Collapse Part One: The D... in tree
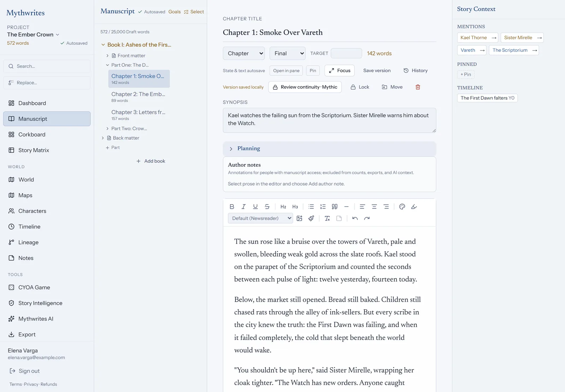Viewport: 565px width, 392px height. (108, 65)
